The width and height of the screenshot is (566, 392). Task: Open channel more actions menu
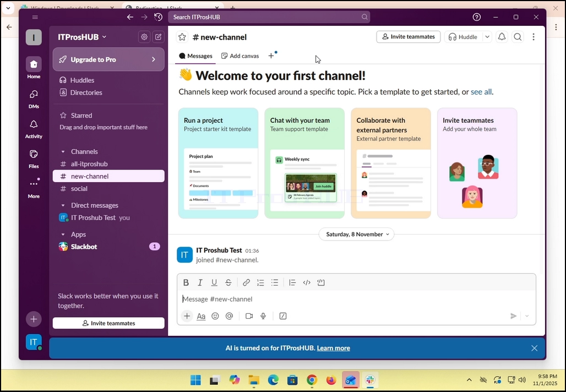[534, 37]
